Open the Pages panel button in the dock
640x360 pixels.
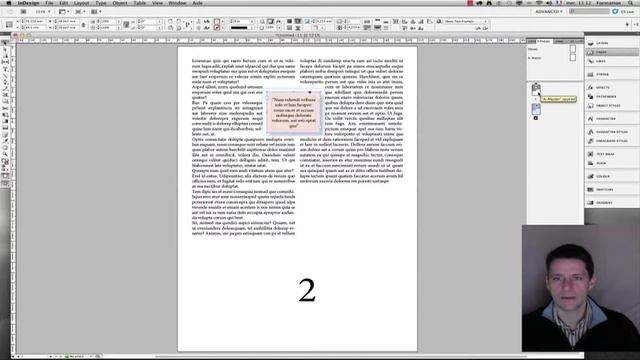612,52
